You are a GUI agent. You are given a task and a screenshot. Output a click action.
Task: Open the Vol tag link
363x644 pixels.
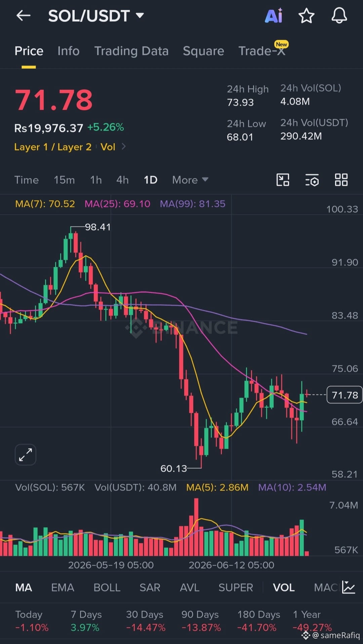(108, 147)
